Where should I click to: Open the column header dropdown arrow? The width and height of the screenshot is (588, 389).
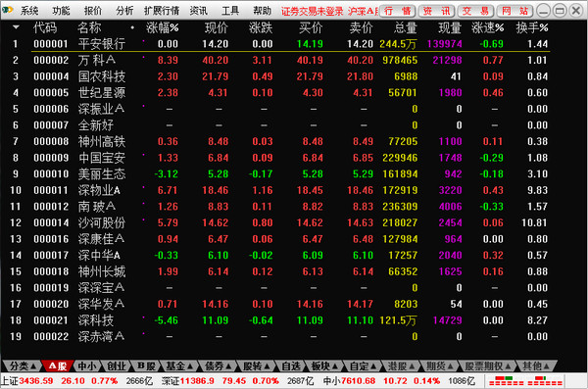click(16, 27)
